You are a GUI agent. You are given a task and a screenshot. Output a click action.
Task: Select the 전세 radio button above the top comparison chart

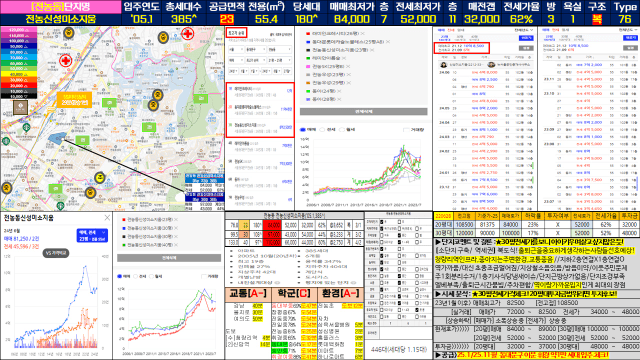click(322, 129)
